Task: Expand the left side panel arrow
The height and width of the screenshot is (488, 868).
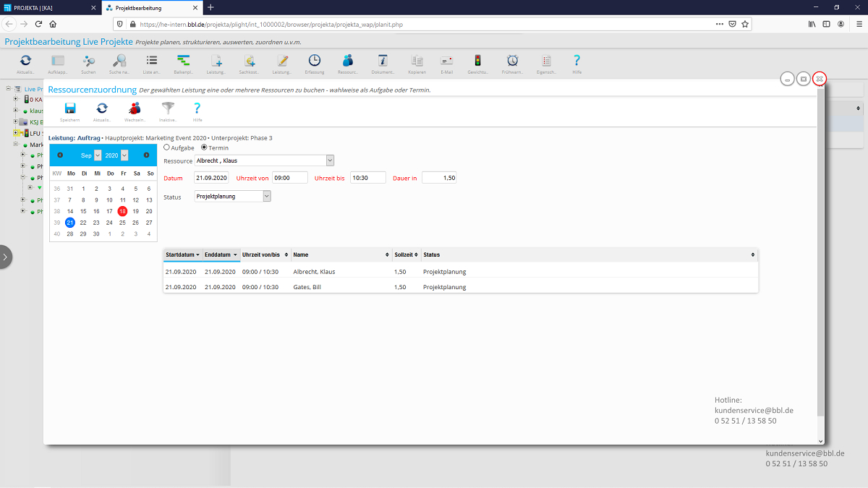Action: pyautogui.click(x=5, y=257)
